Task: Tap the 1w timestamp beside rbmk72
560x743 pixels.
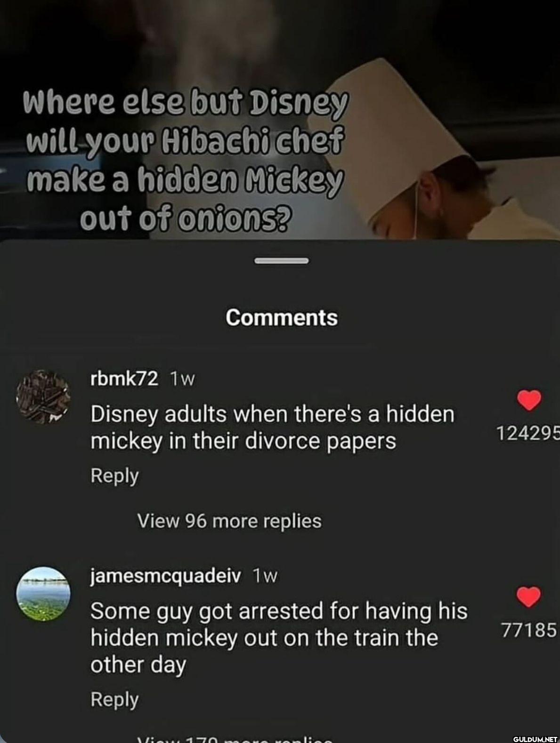Action: pos(182,379)
